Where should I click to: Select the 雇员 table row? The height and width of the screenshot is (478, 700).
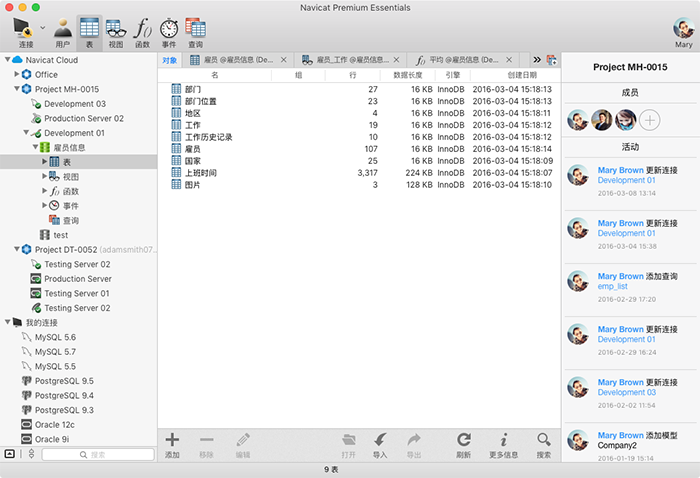click(x=359, y=149)
